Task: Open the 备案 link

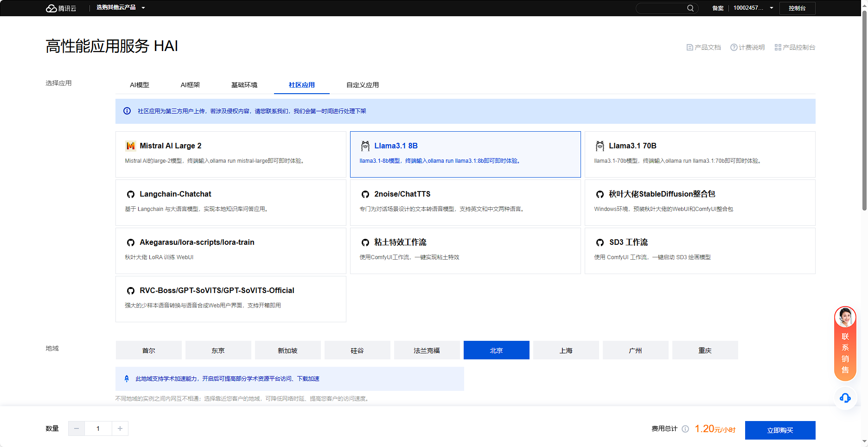Action: pos(718,8)
